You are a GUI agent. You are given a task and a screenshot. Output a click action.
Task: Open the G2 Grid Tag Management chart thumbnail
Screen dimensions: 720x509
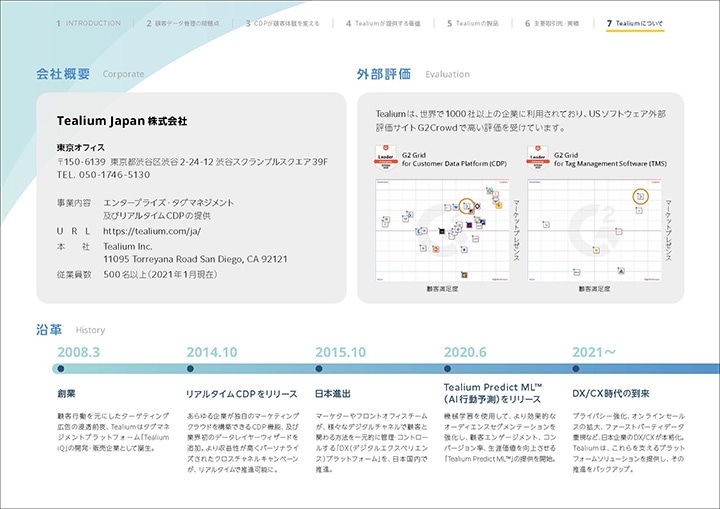pos(594,230)
